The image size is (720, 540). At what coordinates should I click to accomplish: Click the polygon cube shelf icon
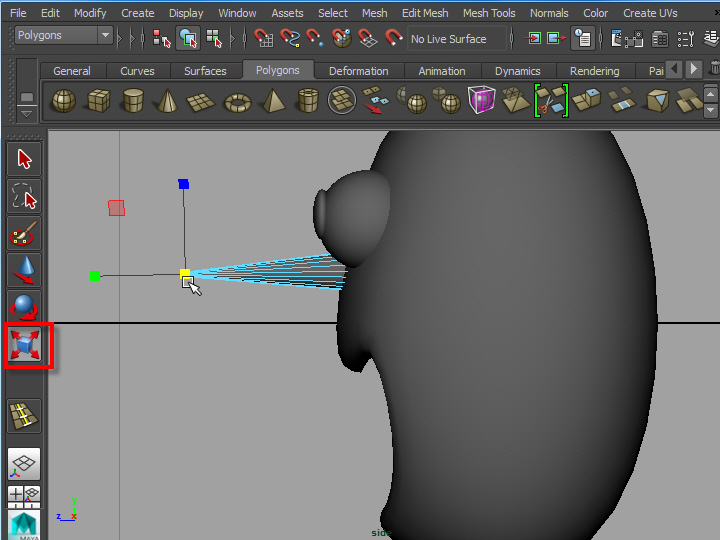(98, 101)
